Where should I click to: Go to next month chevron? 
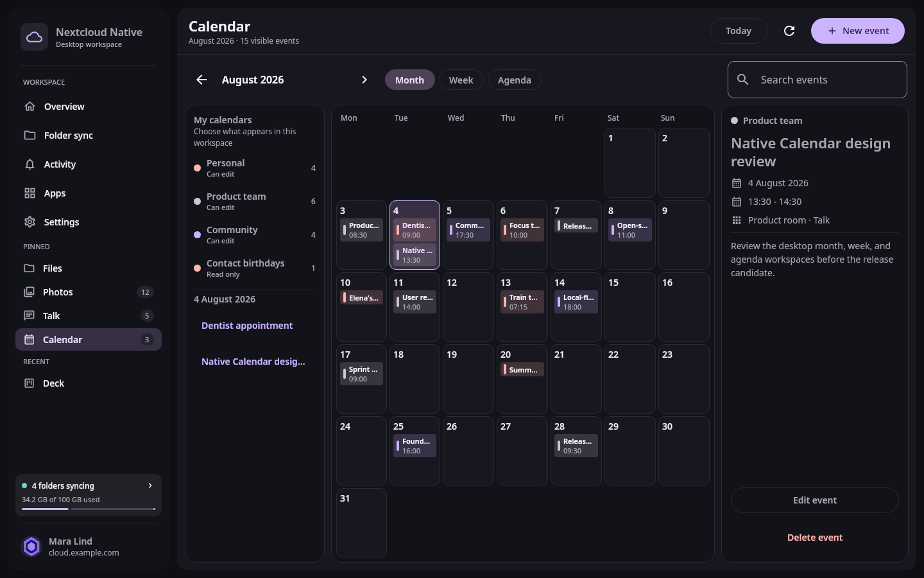(364, 80)
